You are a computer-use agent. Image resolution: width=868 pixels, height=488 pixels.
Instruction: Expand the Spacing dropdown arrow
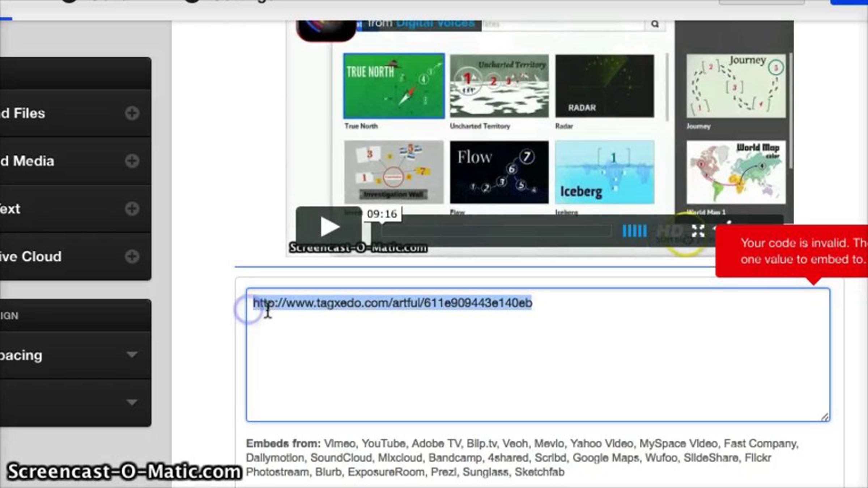point(132,355)
